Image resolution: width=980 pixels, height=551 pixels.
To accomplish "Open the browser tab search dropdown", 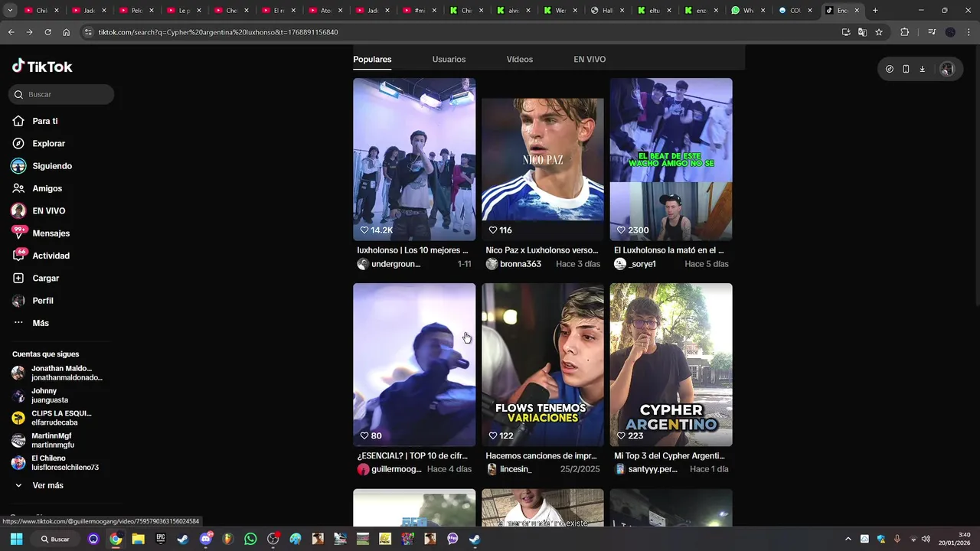I will pyautogui.click(x=10, y=10).
